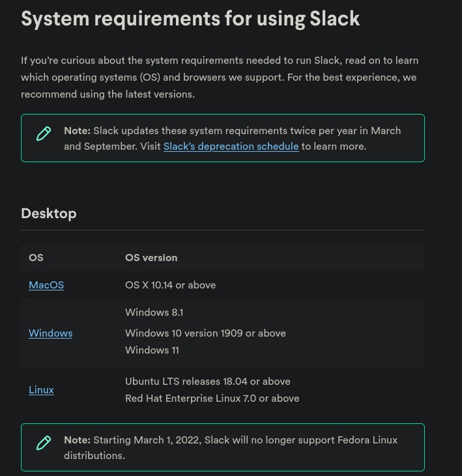Click the Windows 8.1 entry

[x=154, y=313]
